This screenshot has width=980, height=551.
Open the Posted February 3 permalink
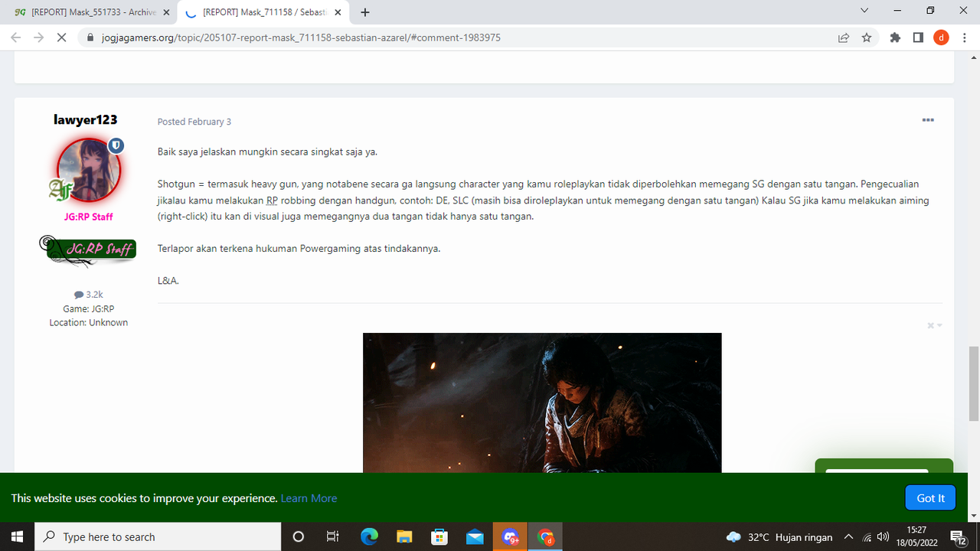(194, 122)
